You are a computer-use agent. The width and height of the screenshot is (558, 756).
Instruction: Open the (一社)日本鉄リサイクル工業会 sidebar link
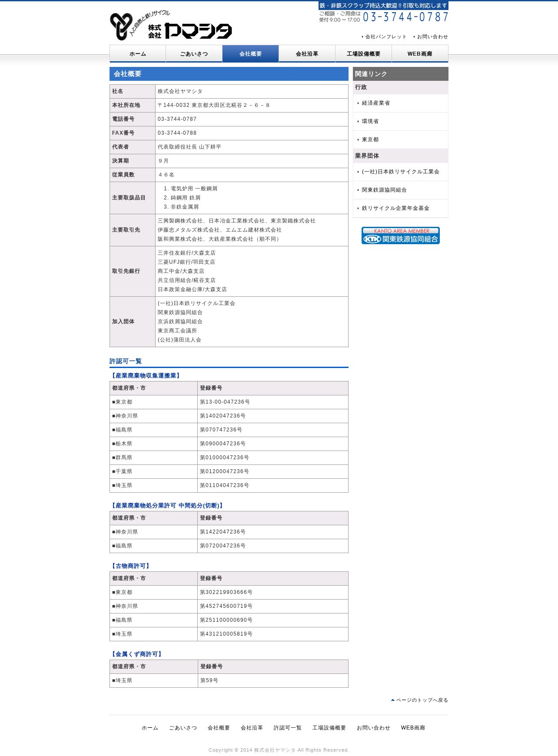tap(400, 172)
